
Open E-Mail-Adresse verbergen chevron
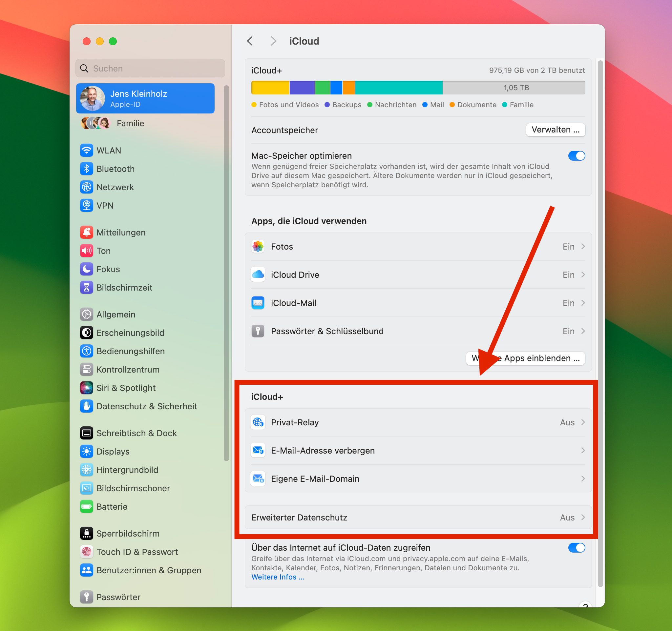(583, 450)
